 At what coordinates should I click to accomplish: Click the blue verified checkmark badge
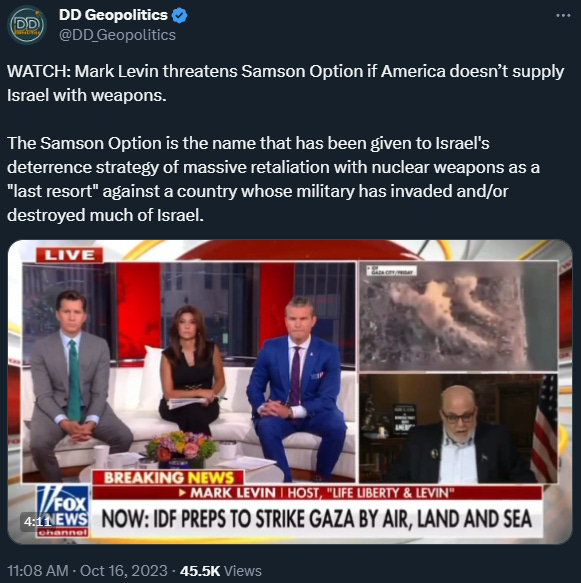tap(181, 16)
